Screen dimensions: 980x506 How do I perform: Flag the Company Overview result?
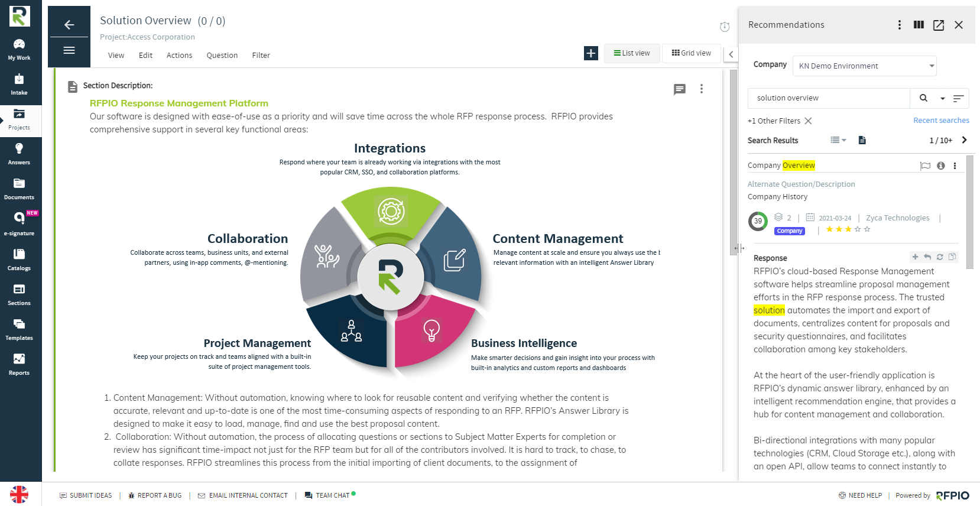tap(925, 166)
